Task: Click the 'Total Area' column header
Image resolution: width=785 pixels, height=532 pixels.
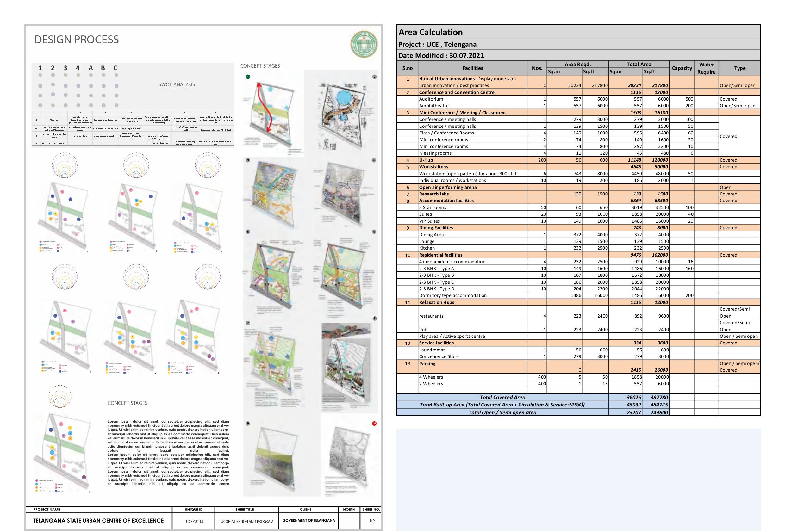Action: [x=639, y=65]
